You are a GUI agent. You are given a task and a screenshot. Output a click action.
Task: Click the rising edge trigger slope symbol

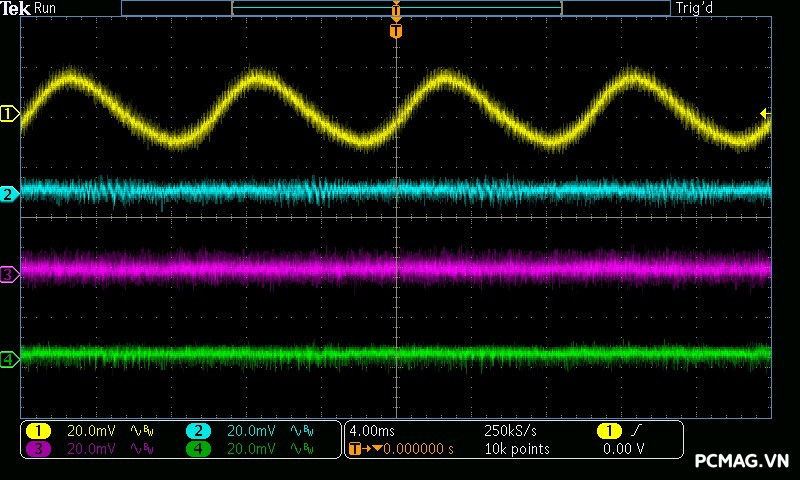(x=637, y=431)
